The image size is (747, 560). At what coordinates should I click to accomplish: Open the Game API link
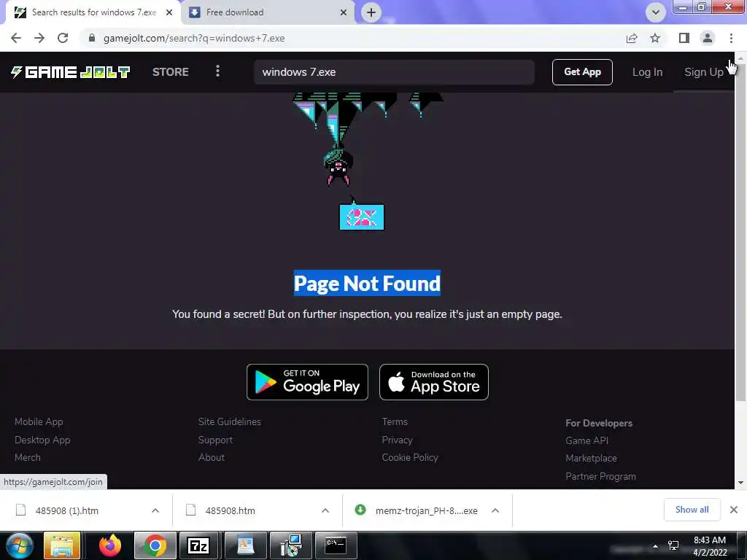(x=587, y=440)
